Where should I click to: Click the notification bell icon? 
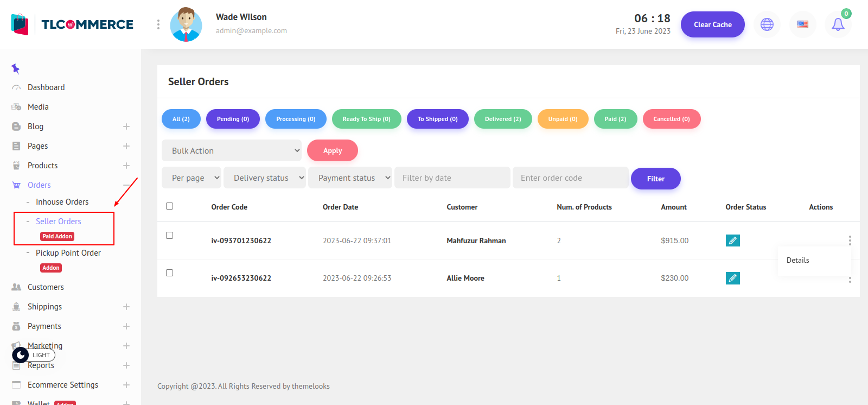pyautogui.click(x=838, y=24)
